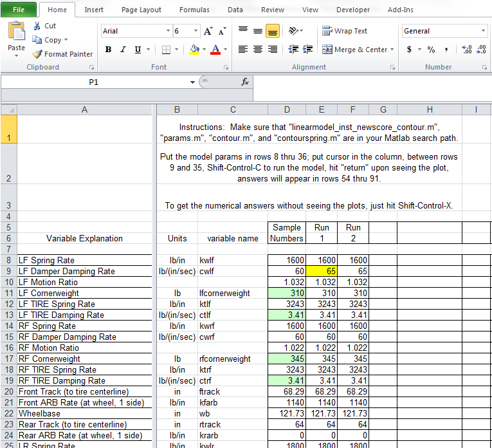Center text horizontally
Viewport: 492px width, 448px height.
[258, 50]
